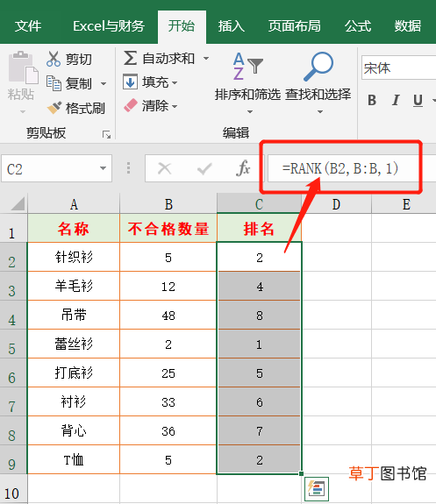Select column D header
The width and height of the screenshot is (436, 504).
point(336,203)
